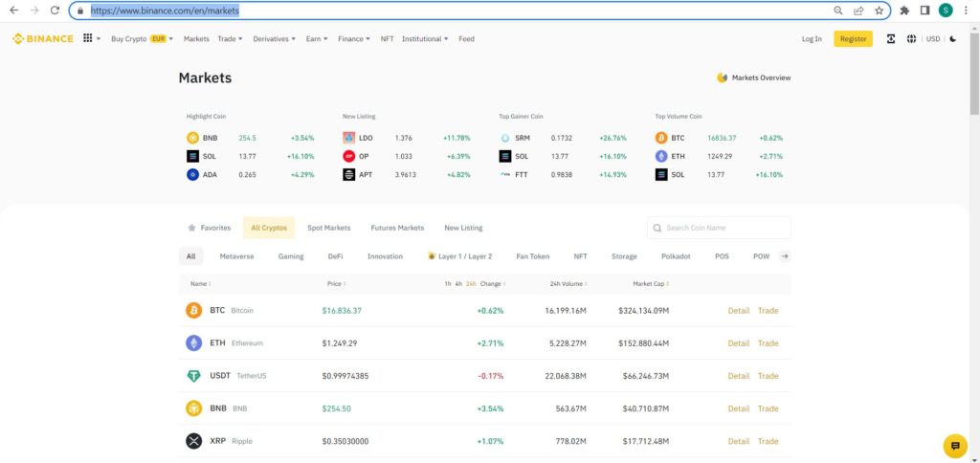
Task: Expand the Derivatives dropdown
Action: tap(275, 38)
